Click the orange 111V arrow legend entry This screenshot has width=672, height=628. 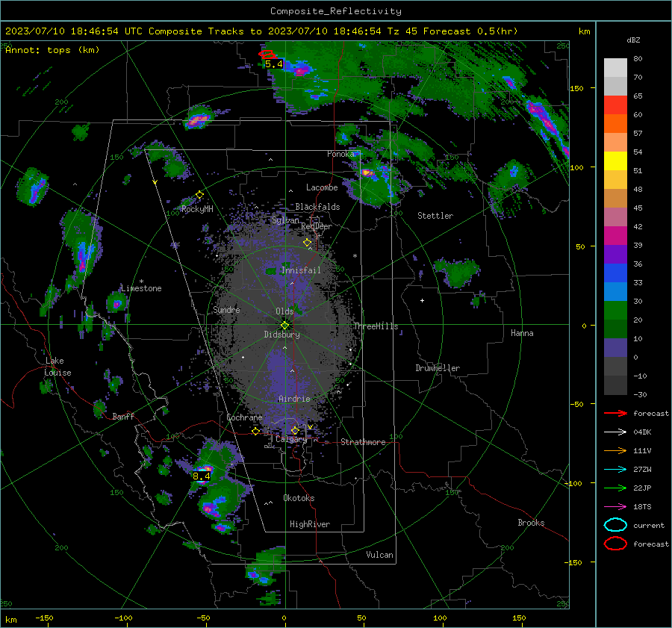pyautogui.click(x=615, y=450)
